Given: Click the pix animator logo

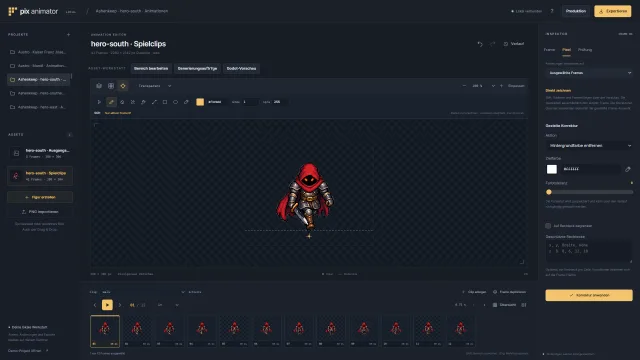Looking at the screenshot, I should tap(33, 11).
